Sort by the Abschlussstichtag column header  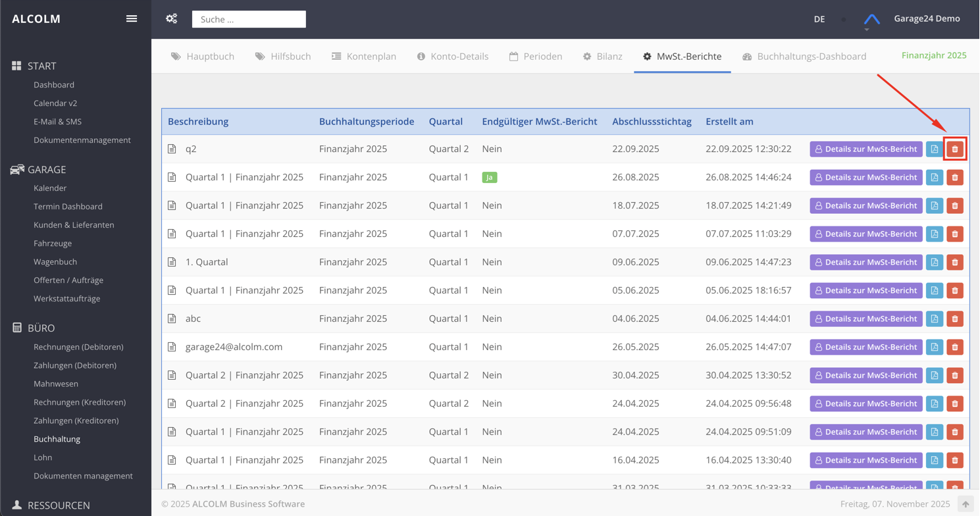pyautogui.click(x=651, y=122)
